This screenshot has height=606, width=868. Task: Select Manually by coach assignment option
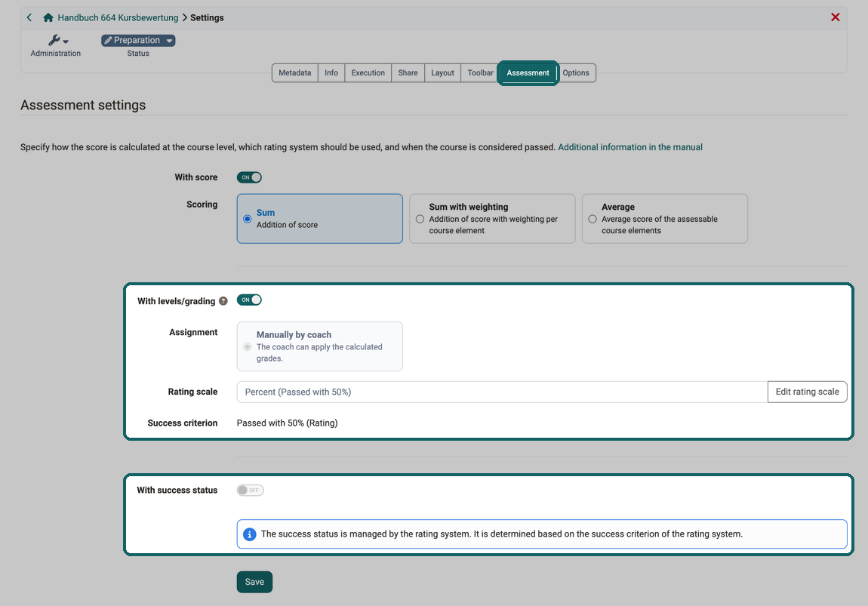pos(320,346)
